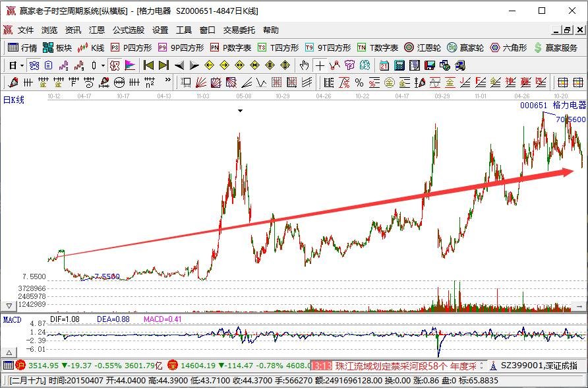Open the 行情 quotes view
The image size is (588, 388).
pos(22,48)
